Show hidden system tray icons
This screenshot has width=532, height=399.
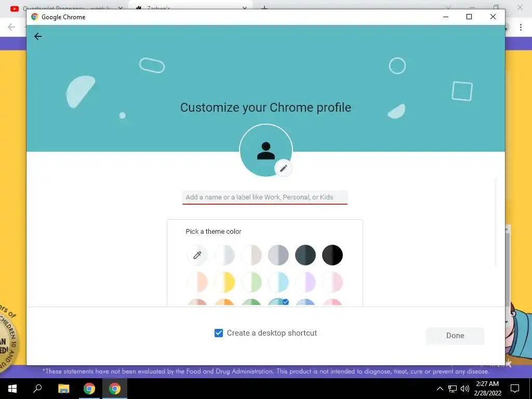pos(440,389)
